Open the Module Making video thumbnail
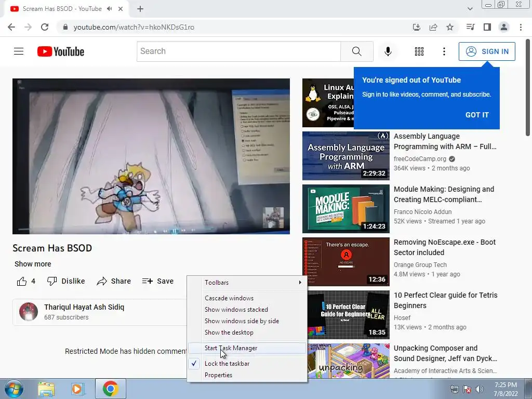Image resolution: width=532 pixels, height=399 pixels. [345, 209]
